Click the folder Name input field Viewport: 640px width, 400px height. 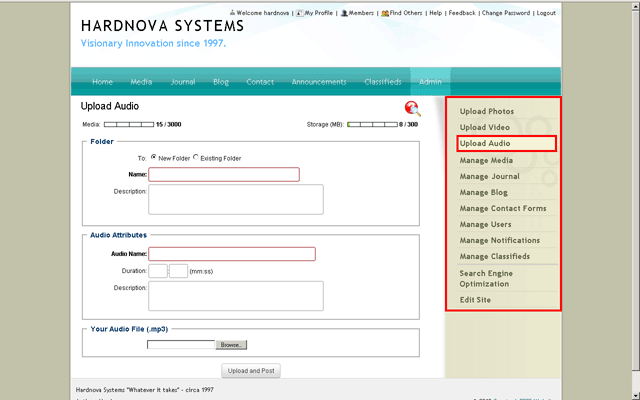tap(224, 174)
